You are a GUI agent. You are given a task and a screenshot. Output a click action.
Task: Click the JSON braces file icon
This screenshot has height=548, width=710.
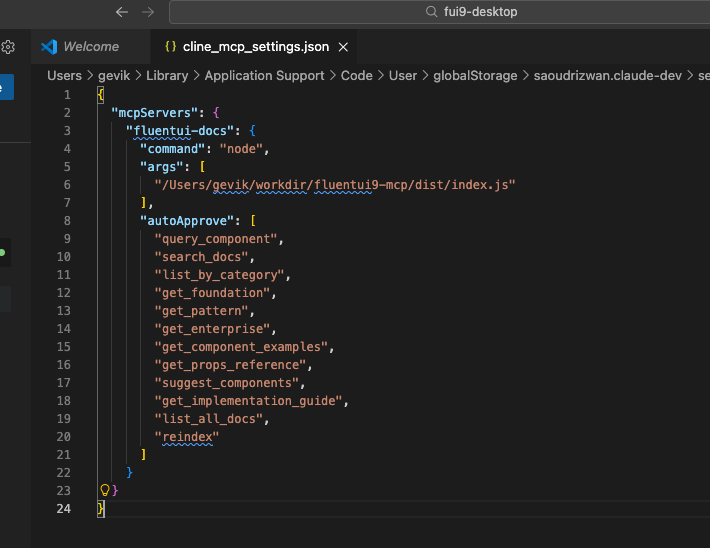point(171,46)
